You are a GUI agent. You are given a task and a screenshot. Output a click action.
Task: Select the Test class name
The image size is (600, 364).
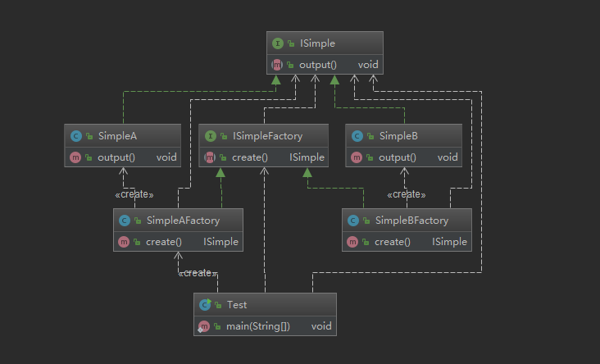click(237, 305)
